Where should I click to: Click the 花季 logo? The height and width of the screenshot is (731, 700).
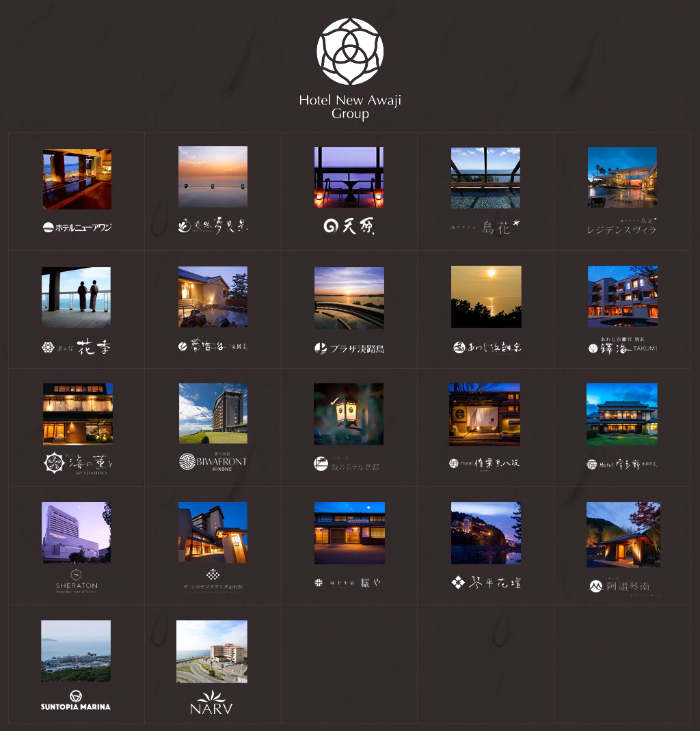point(76,347)
